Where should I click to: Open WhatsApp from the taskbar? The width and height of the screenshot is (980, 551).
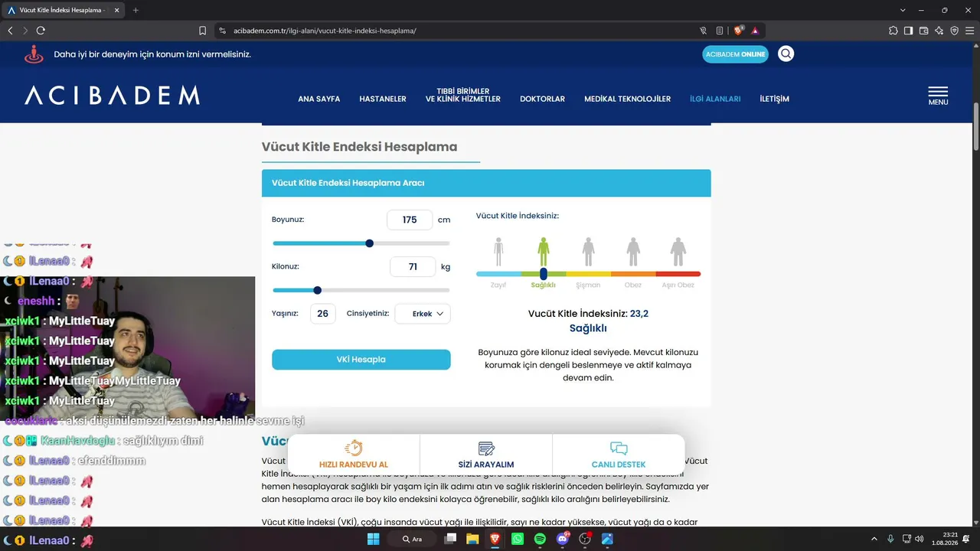click(518, 539)
